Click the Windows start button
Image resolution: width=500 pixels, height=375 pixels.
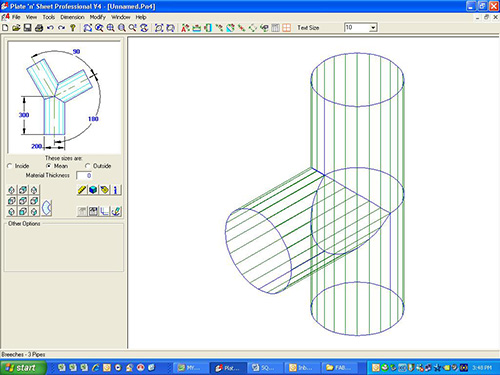pyautogui.click(x=23, y=368)
